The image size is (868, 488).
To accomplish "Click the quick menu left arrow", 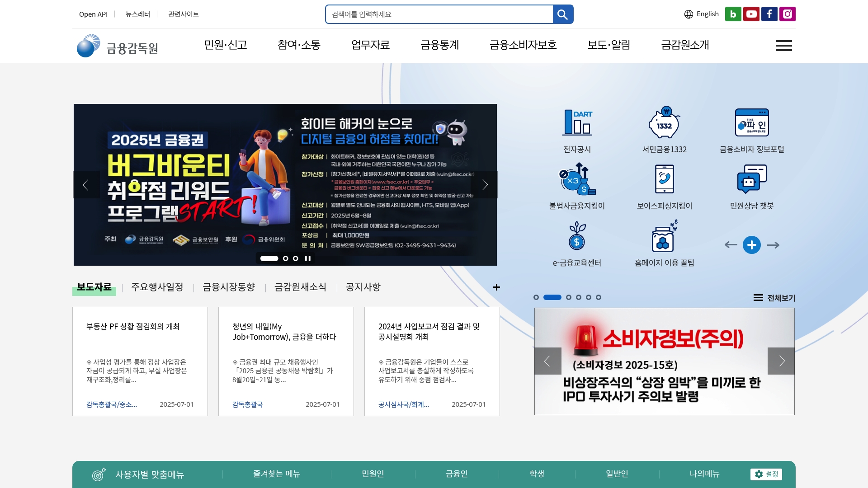I will pyautogui.click(x=731, y=245).
